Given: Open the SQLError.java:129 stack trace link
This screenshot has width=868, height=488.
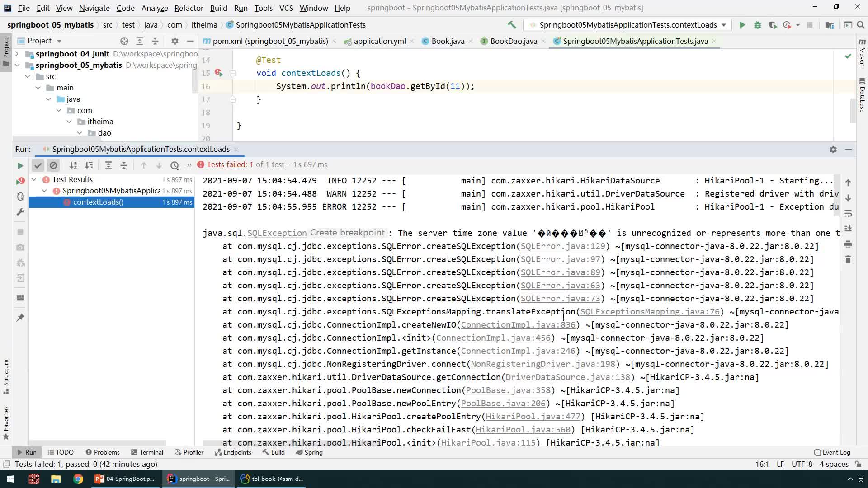Looking at the screenshot, I should [562, 246].
